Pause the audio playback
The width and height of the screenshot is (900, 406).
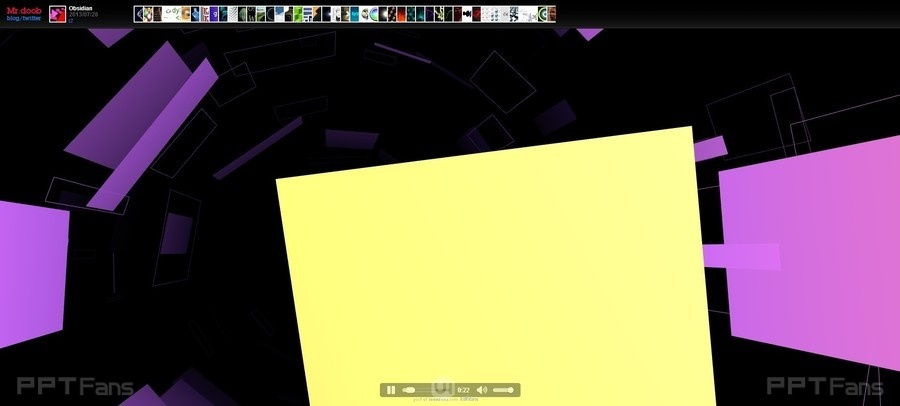tap(391, 390)
